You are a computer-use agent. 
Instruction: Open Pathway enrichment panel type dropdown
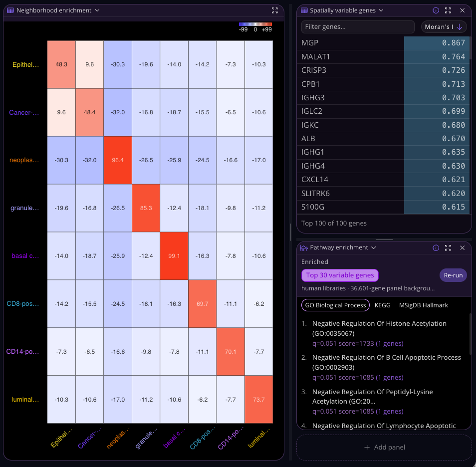pos(374,248)
